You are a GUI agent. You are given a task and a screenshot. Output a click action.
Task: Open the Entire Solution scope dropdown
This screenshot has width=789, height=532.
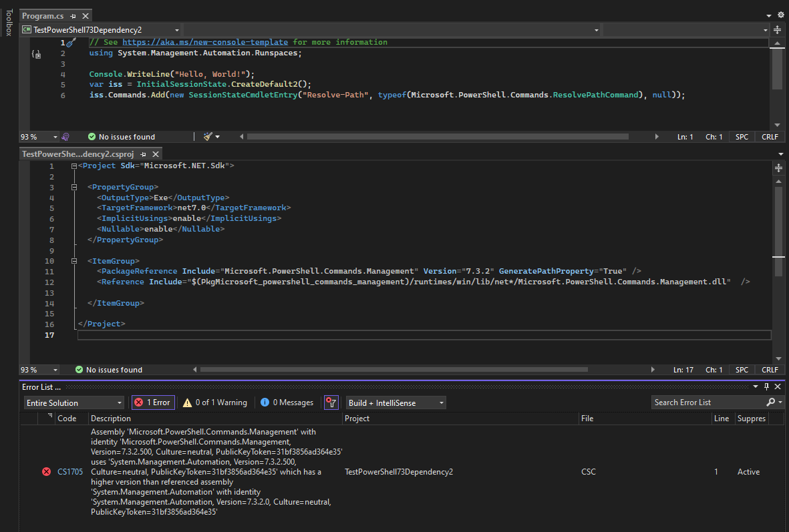(x=74, y=403)
